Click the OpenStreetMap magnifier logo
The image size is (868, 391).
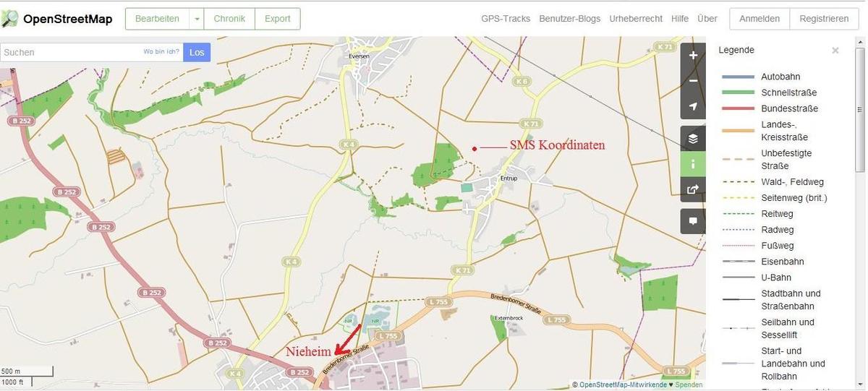10,19
